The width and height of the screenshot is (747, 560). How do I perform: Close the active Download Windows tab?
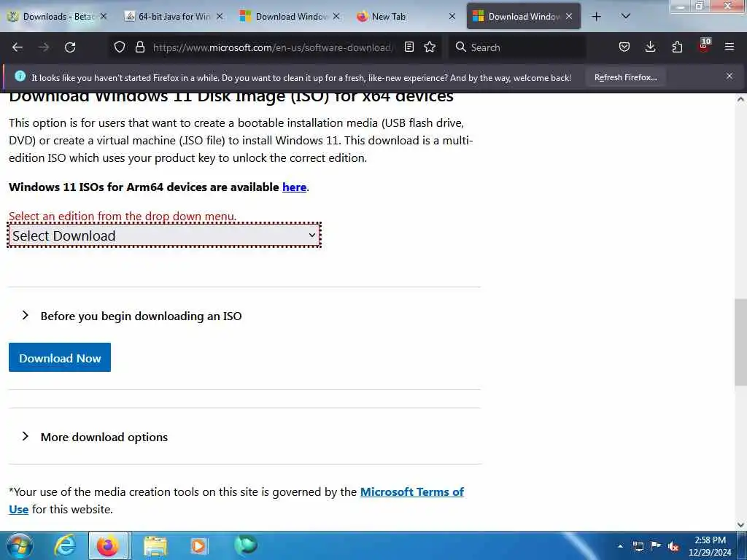tap(569, 17)
